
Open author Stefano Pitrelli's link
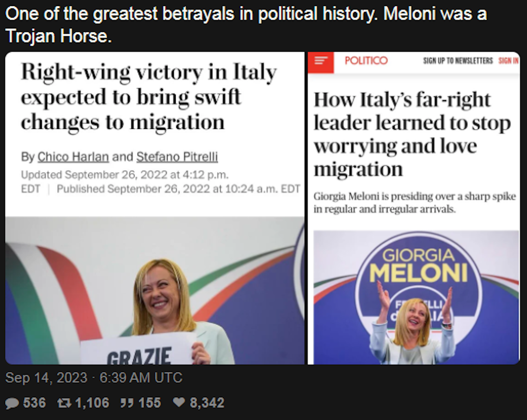click(x=177, y=157)
